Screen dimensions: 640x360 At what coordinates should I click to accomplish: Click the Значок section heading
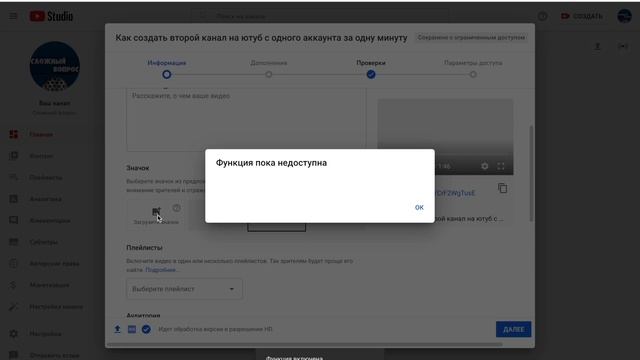click(x=138, y=168)
